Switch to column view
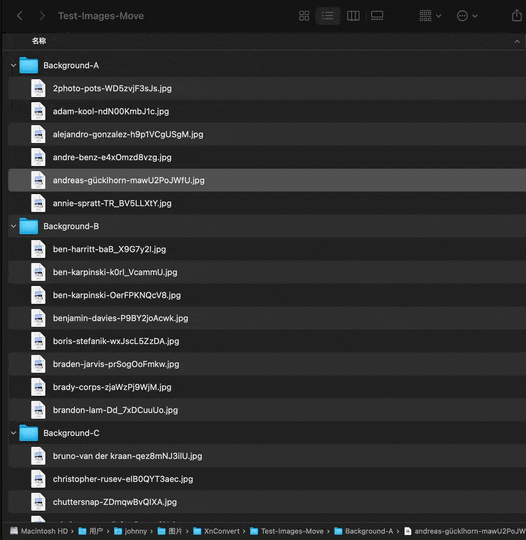Screen dimensions: 526x540 (x=353, y=16)
